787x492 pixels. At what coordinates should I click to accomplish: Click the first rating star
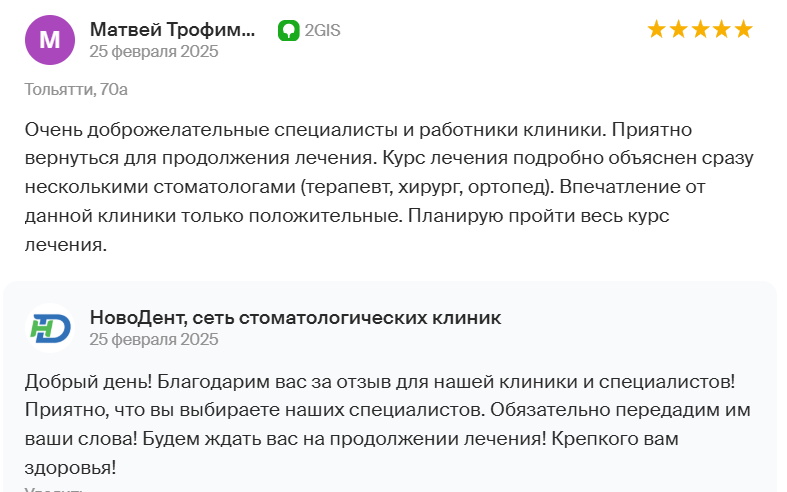(656, 29)
